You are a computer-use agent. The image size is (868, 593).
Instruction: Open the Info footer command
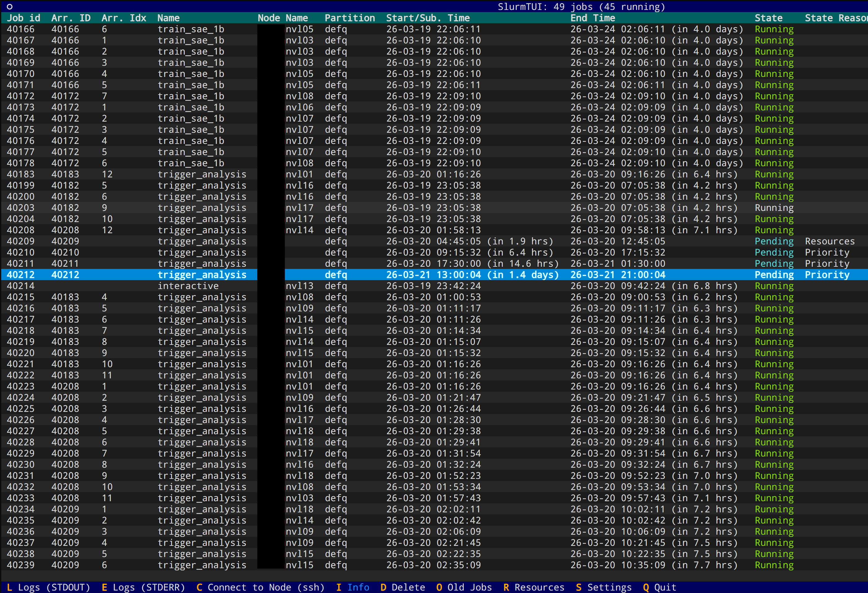click(x=352, y=587)
